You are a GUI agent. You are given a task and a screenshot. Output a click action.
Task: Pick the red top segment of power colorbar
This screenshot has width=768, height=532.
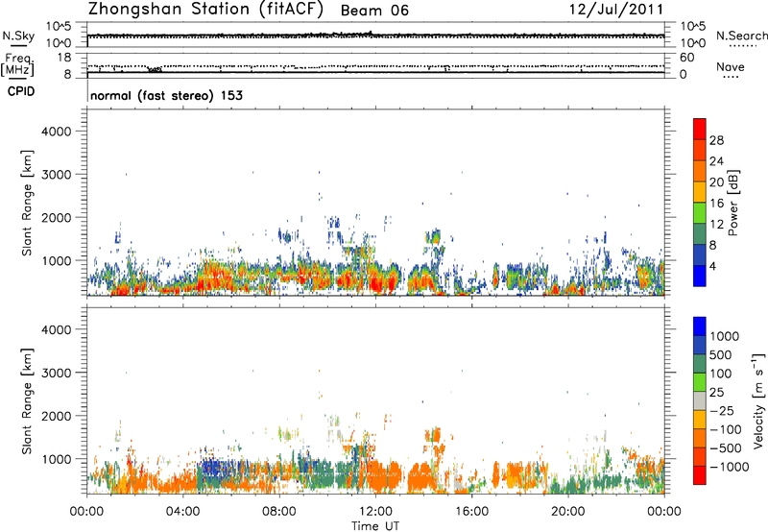[x=700, y=129]
